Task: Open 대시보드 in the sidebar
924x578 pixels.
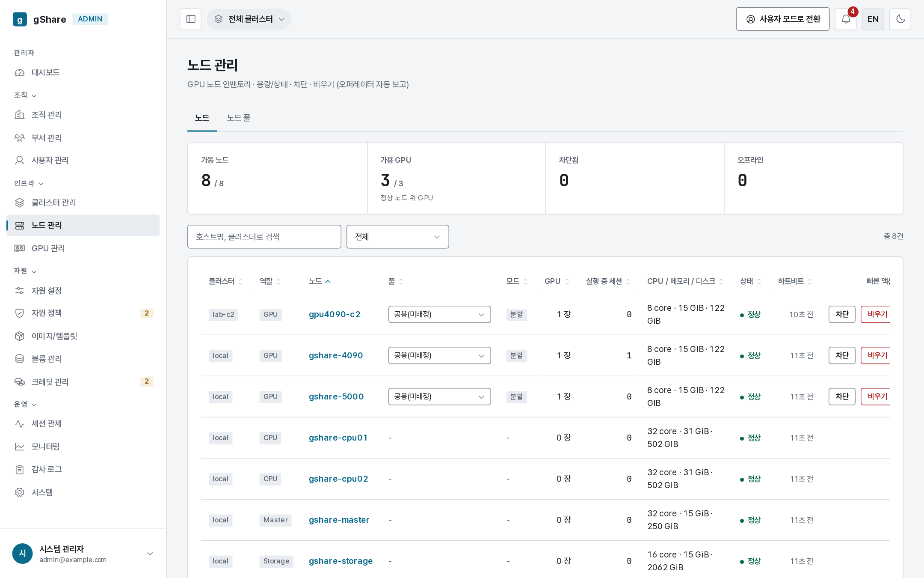Action: (83, 72)
